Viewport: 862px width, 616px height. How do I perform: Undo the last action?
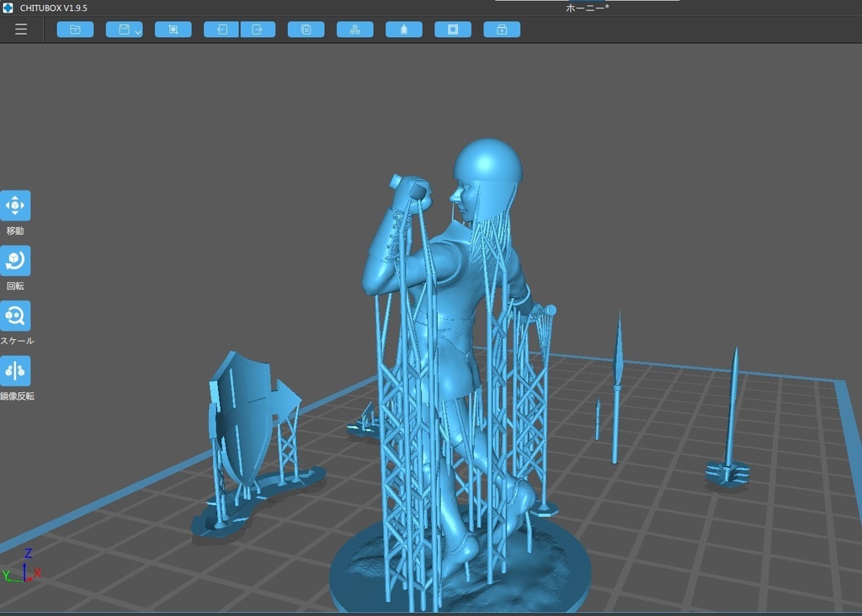point(220,29)
